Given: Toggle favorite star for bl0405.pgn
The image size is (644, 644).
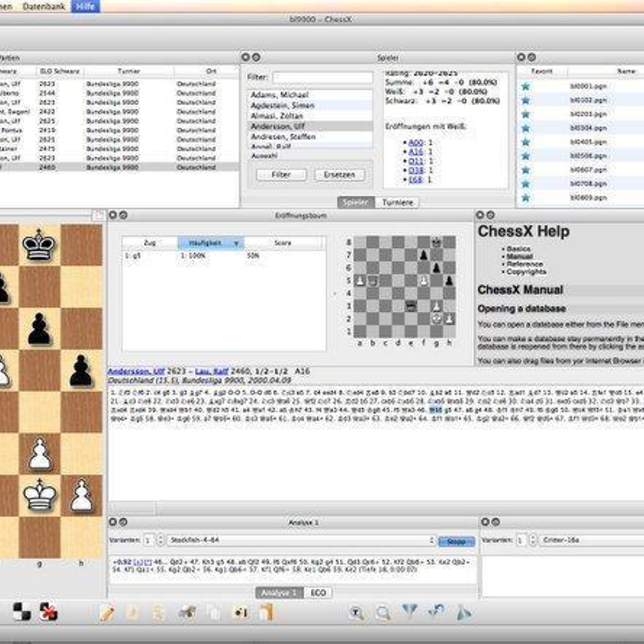Looking at the screenshot, I should tap(525, 142).
